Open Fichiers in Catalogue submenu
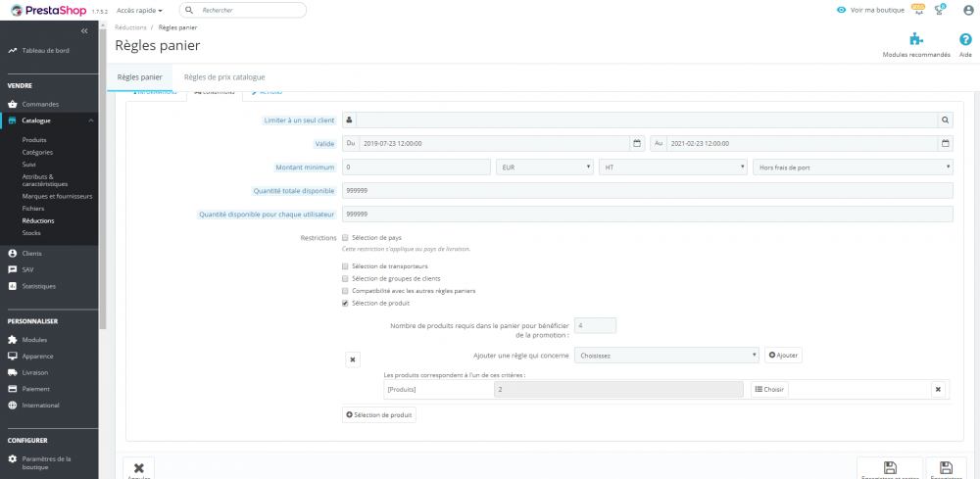The height and width of the screenshot is (479, 980). (33, 209)
